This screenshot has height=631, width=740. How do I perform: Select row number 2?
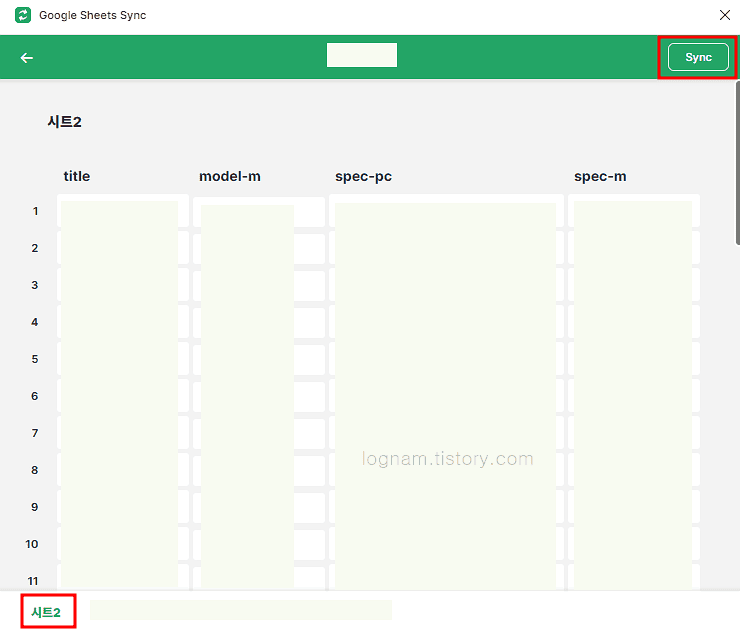35,248
